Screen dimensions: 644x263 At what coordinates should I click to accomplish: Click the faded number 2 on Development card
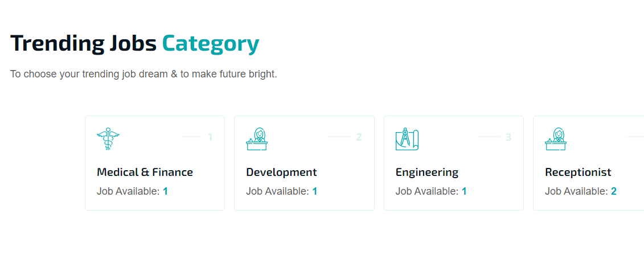(359, 137)
